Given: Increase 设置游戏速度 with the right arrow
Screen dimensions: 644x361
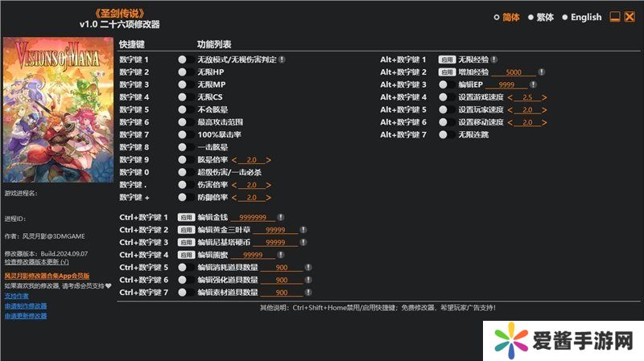Looking at the screenshot, I should pyautogui.click(x=544, y=97).
